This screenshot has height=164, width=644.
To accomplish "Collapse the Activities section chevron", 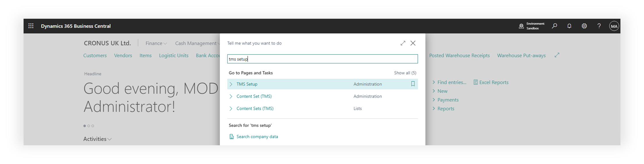I will tap(109, 139).
